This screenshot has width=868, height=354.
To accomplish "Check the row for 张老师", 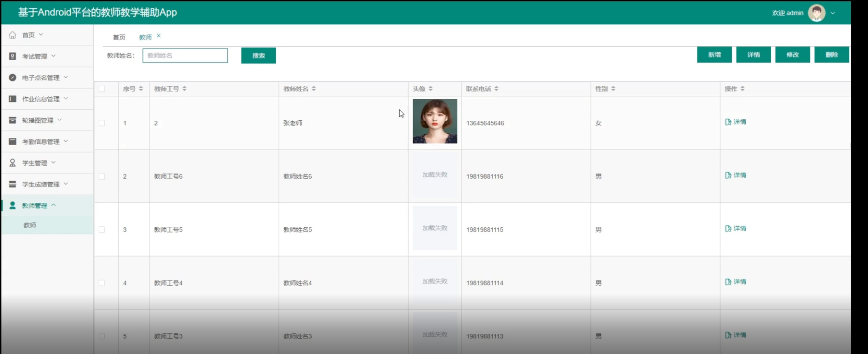I will pos(102,123).
